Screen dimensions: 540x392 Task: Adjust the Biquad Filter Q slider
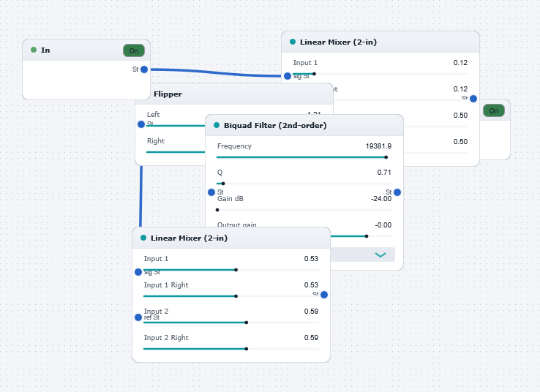[x=304, y=184]
